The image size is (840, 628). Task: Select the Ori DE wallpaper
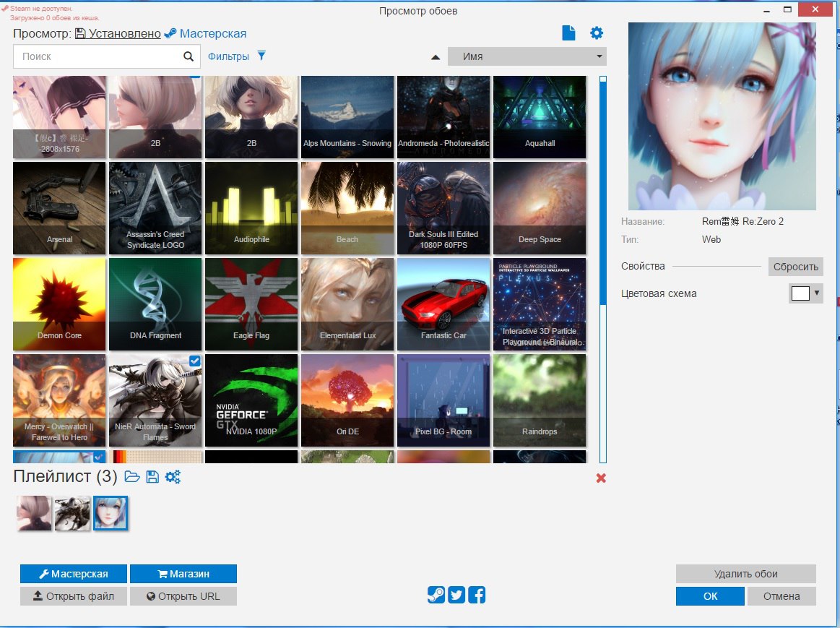click(x=347, y=400)
